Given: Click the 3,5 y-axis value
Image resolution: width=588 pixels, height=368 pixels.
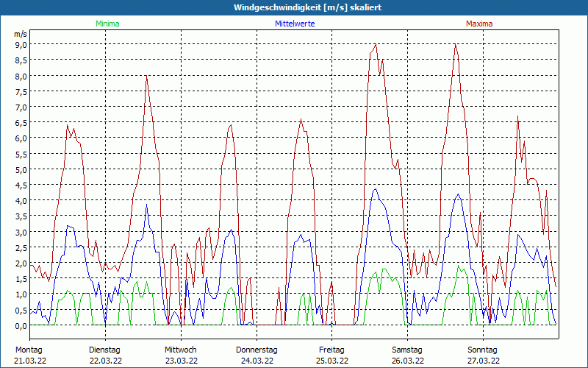Looking at the screenshot, I should pos(21,216).
